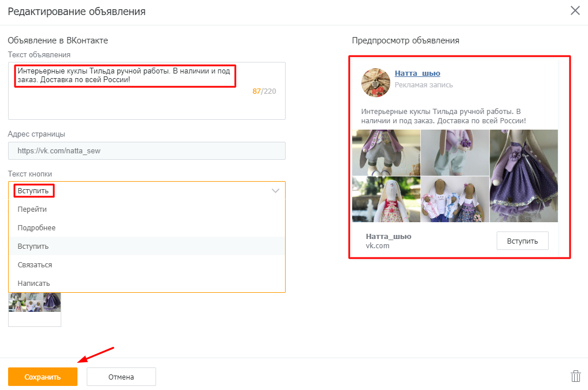Image resolution: width=588 pixels, height=390 pixels.
Task: Choose Подробнее from the dropdown list
Action: click(147, 227)
